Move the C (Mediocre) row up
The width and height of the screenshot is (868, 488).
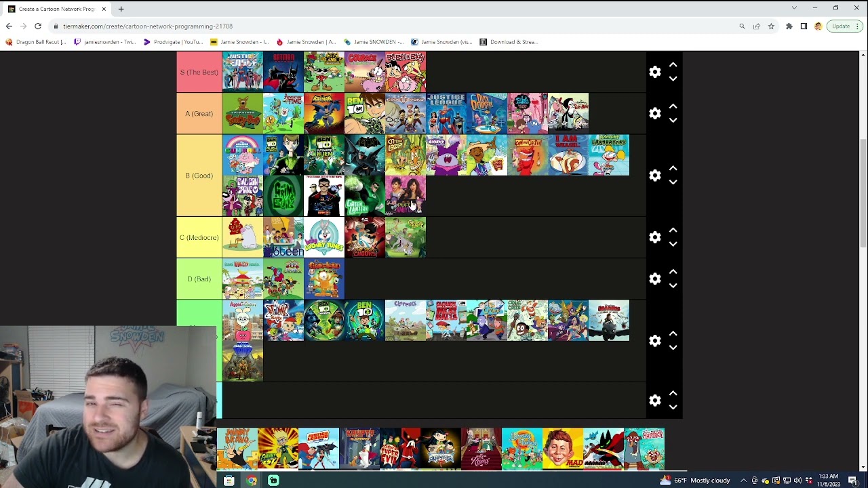pos(673,230)
